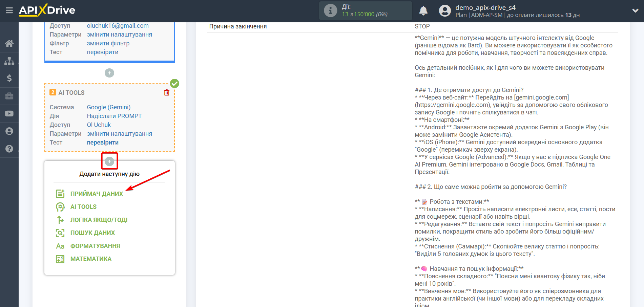Click Надіслати PROMPT action link

[114, 116]
